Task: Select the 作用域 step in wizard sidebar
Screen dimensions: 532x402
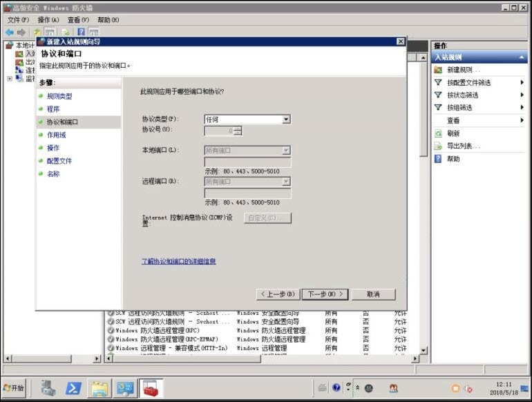Action: point(57,135)
